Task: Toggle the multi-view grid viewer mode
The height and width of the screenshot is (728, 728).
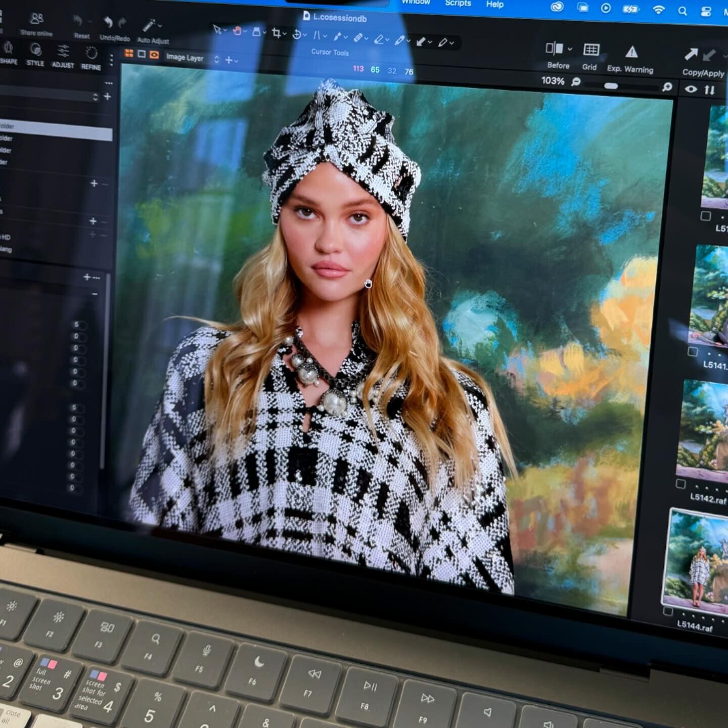Action: (129, 53)
